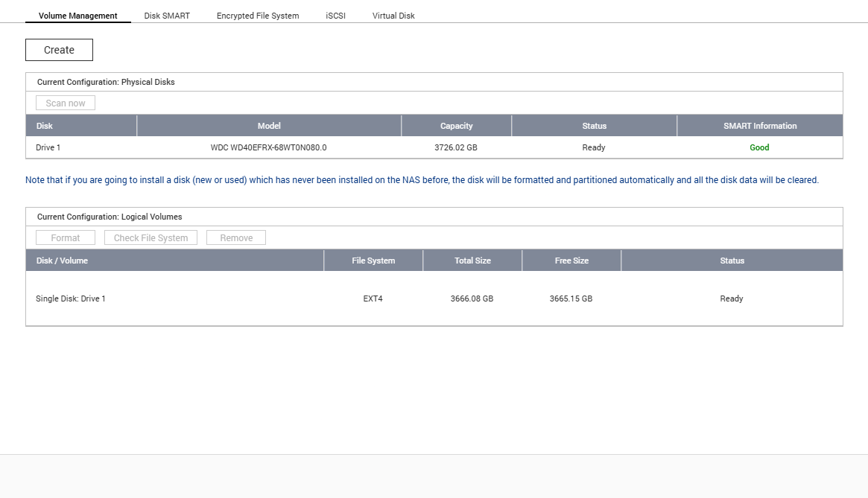Switch to the Volume Management tab
This screenshot has height=498, width=868.
coord(77,16)
